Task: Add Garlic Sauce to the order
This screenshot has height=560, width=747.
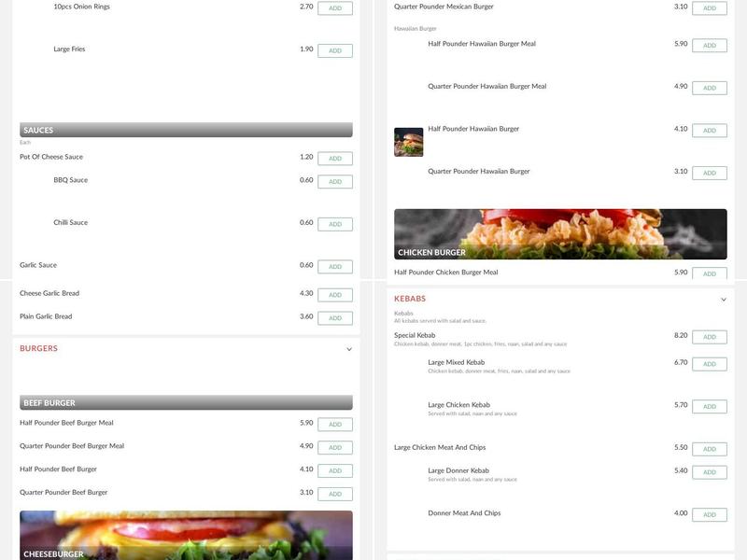Action: click(334, 265)
